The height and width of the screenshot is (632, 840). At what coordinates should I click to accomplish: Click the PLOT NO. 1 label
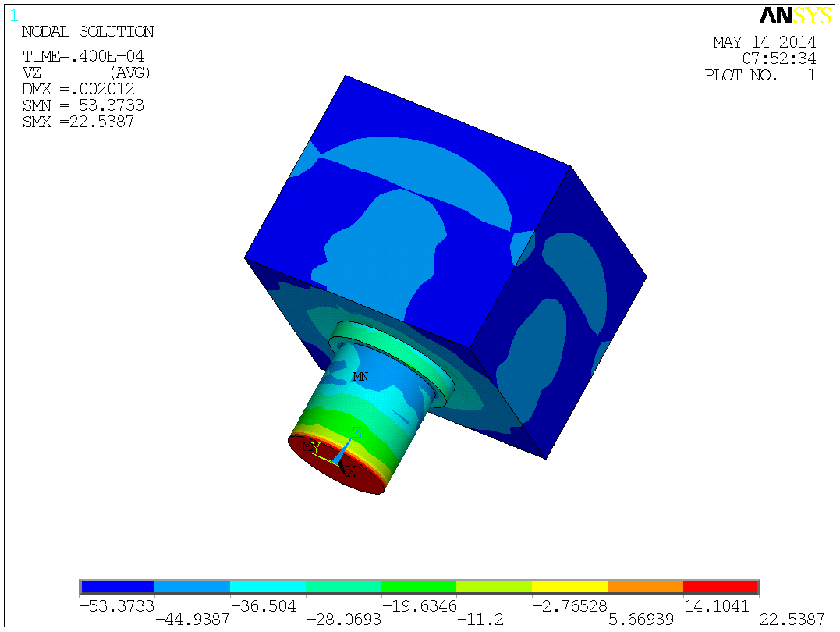(759, 75)
